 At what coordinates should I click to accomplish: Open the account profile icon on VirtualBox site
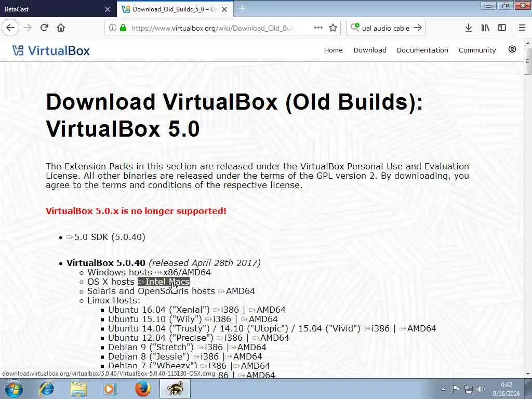tap(512, 49)
